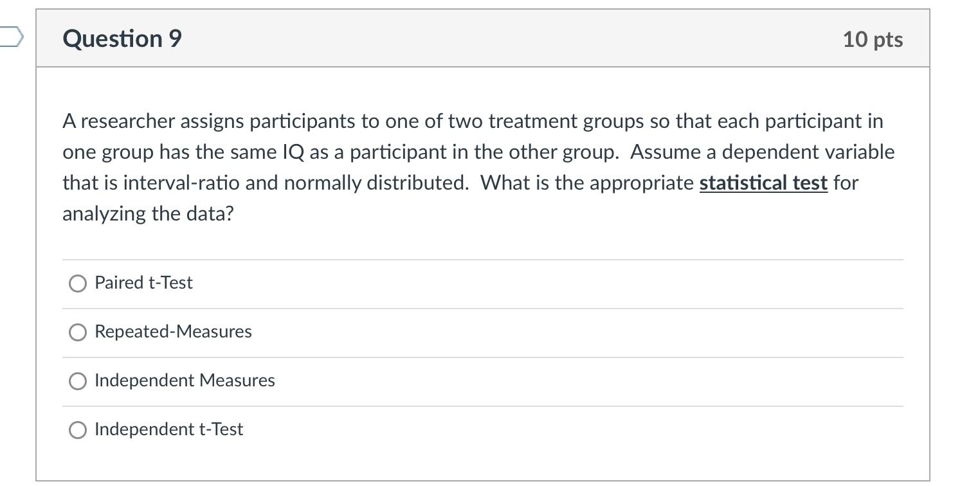
Task: Select the Repeated-Measures answer option
Action: click(x=78, y=332)
